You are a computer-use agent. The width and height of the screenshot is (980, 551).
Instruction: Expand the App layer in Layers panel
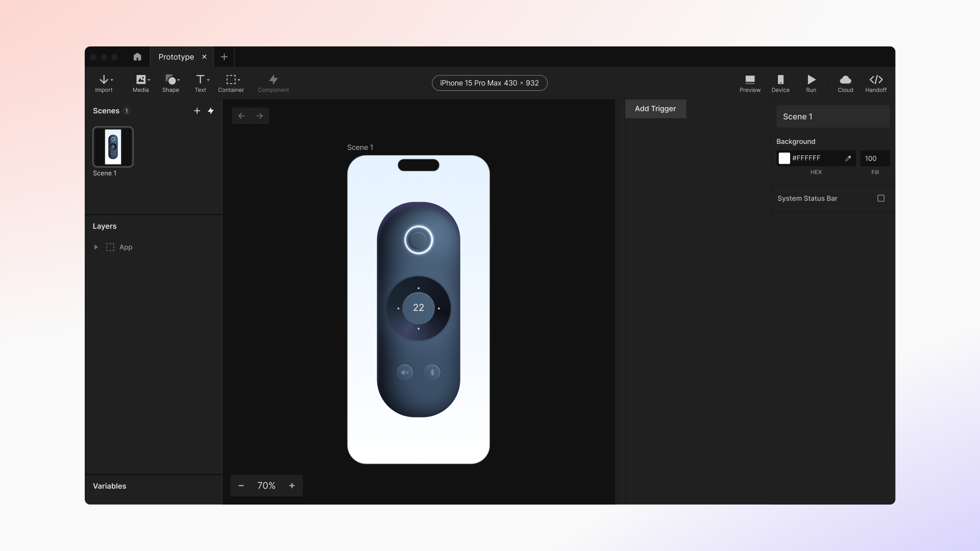tap(95, 247)
